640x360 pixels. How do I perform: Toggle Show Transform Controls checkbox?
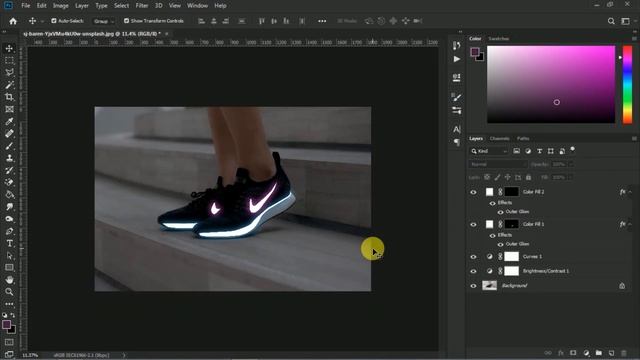click(x=127, y=20)
